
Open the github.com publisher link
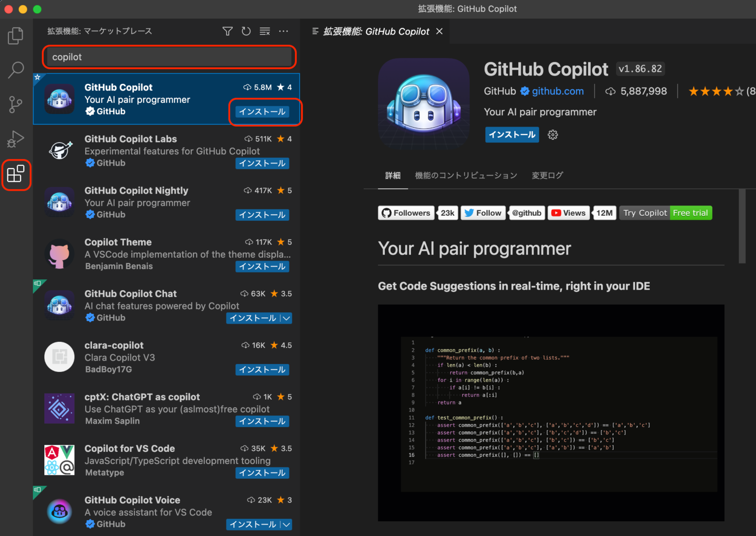pyautogui.click(x=558, y=91)
